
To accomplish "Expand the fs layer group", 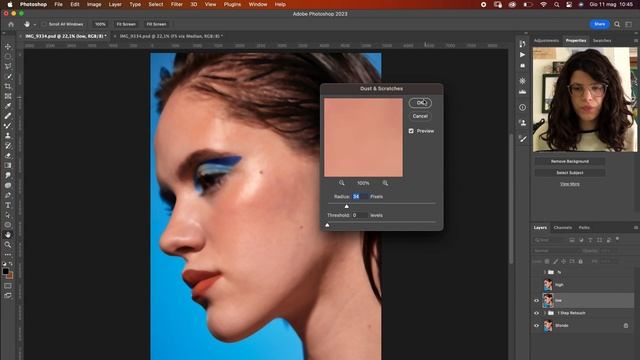I will (x=544, y=272).
